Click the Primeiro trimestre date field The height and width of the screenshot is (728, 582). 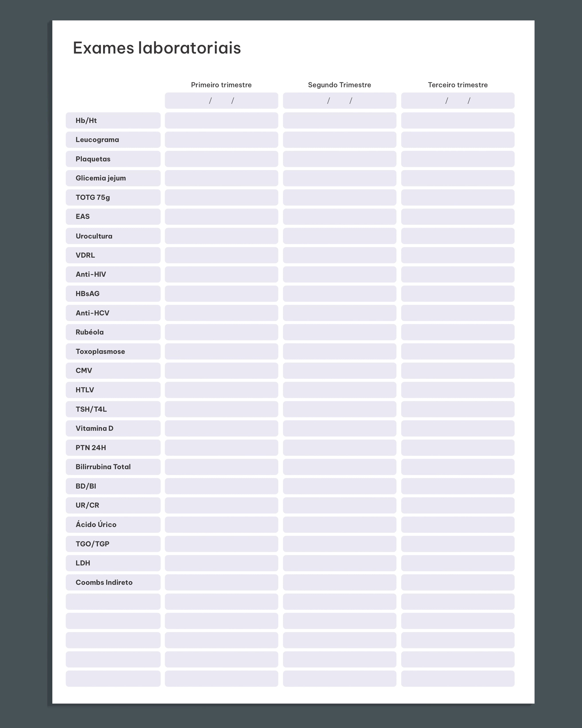coord(221,101)
